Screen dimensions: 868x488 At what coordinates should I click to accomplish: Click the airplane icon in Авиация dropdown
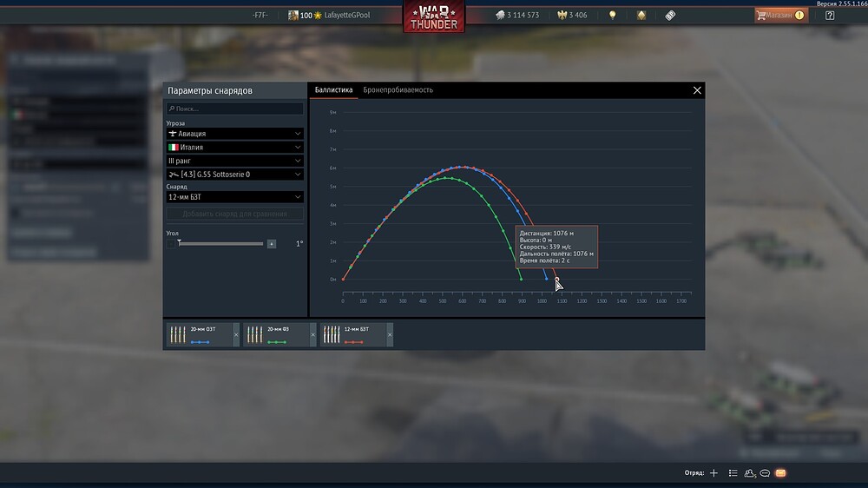[x=173, y=134]
